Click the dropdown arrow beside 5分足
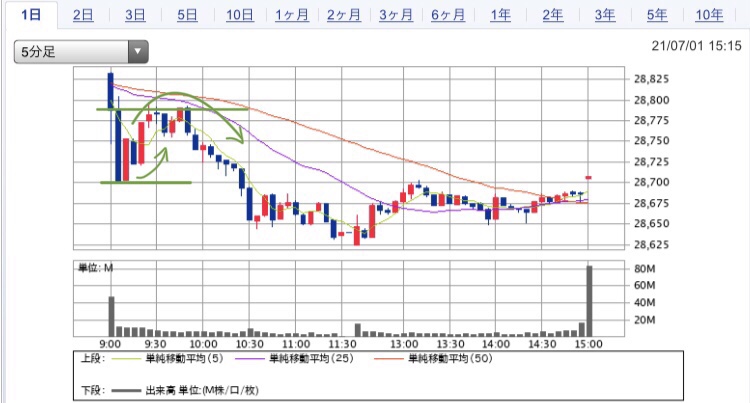This screenshot has width=750, height=403. [138, 52]
